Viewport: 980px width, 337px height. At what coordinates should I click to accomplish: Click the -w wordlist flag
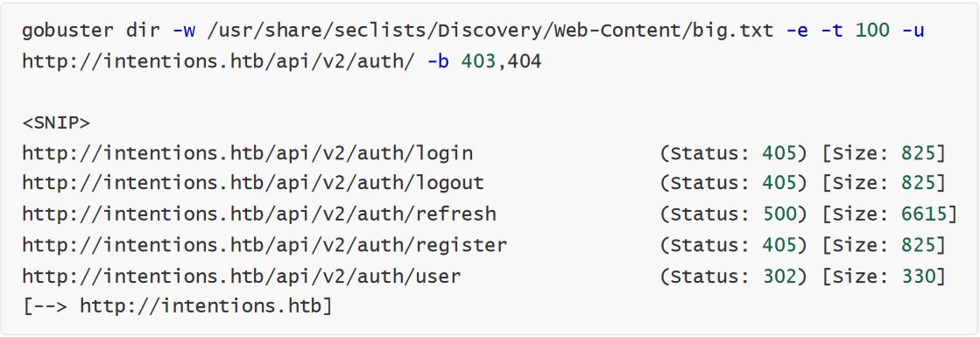[x=184, y=31]
